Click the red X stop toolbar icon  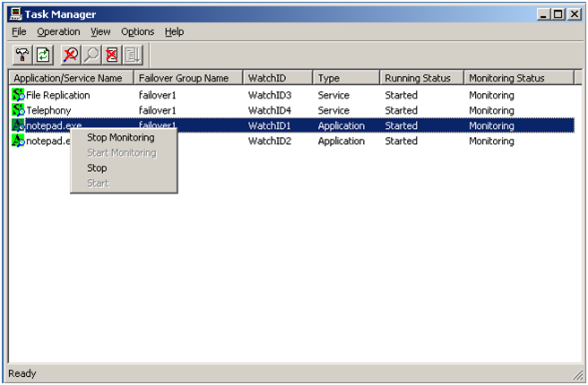point(111,56)
